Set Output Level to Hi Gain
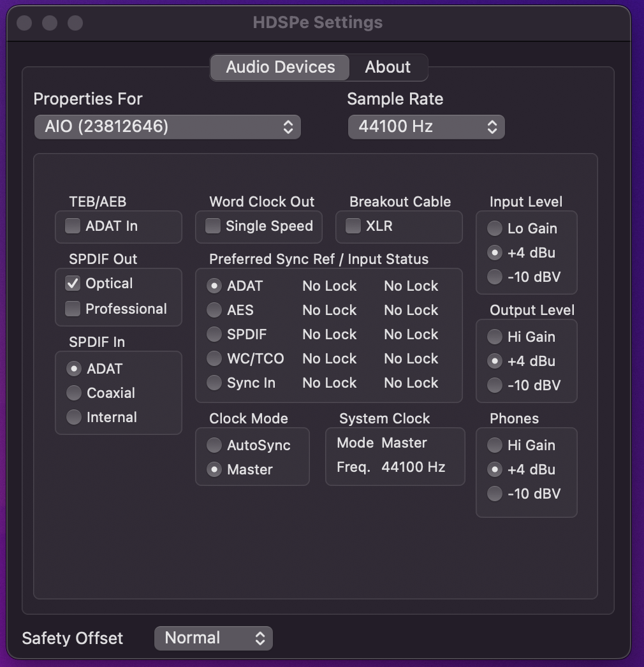 click(x=495, y=337)
